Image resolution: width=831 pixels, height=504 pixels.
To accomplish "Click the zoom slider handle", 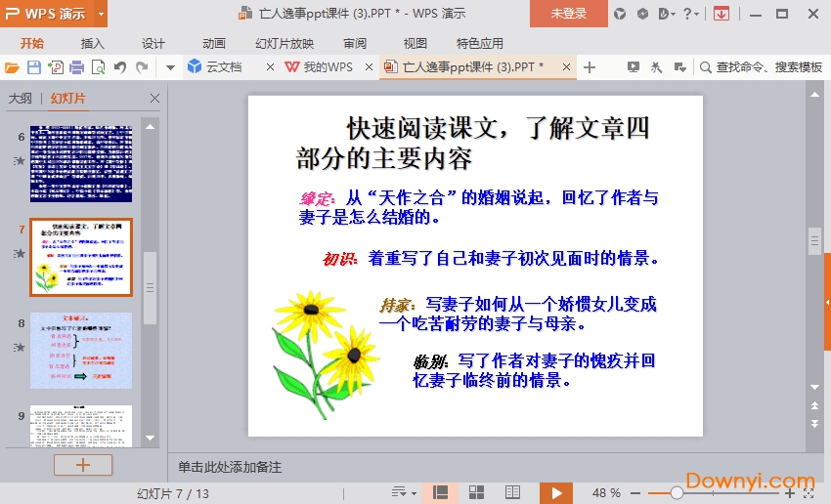I will pos(677,493).
